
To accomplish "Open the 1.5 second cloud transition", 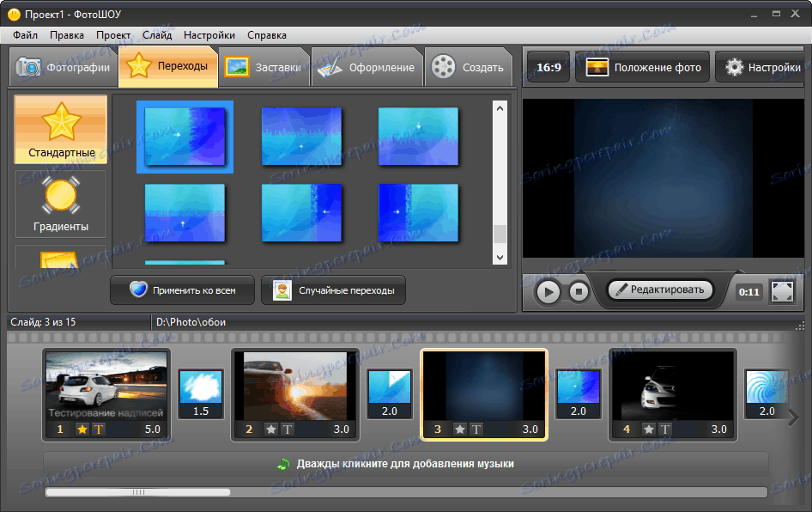I will pyautogui.click(x=201, y=393).
